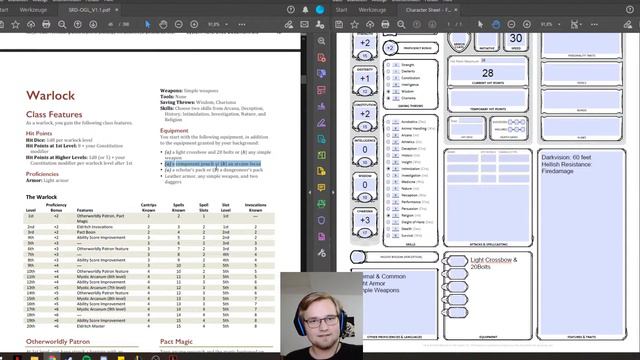Select the Character Sheet document tab

(x=428, y=9)
